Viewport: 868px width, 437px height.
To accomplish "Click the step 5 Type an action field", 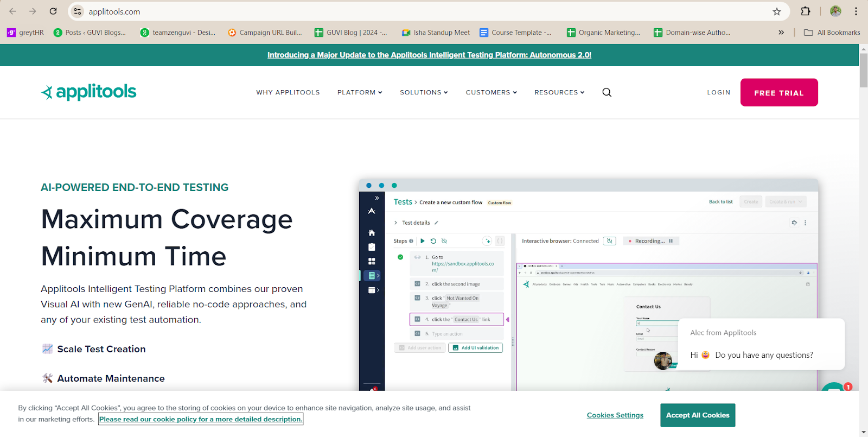I will [457, 334].
